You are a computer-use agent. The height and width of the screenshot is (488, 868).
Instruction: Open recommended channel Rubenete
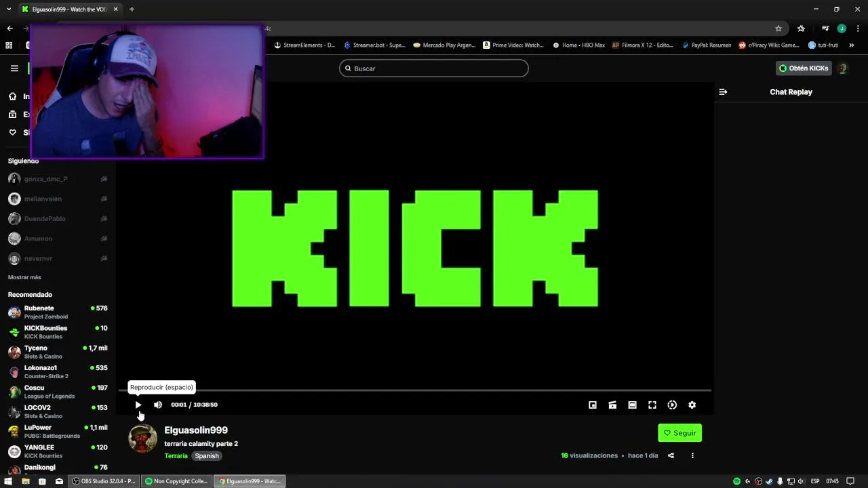(x=58, y=312)
